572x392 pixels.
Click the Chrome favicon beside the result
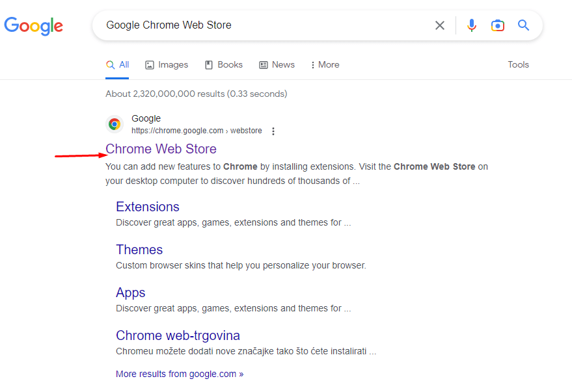pyautogui.click(x=115, y=124)
